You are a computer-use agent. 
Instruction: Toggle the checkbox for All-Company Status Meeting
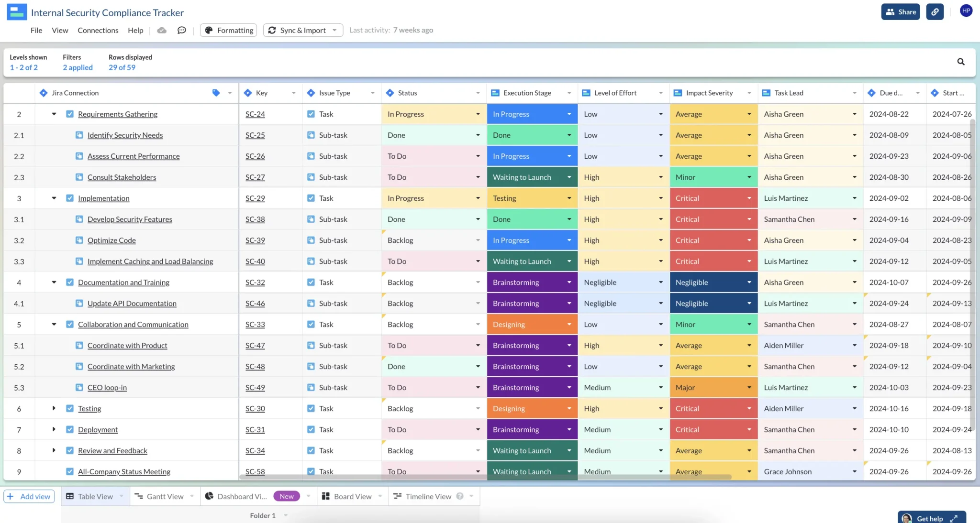pos(69,471)
